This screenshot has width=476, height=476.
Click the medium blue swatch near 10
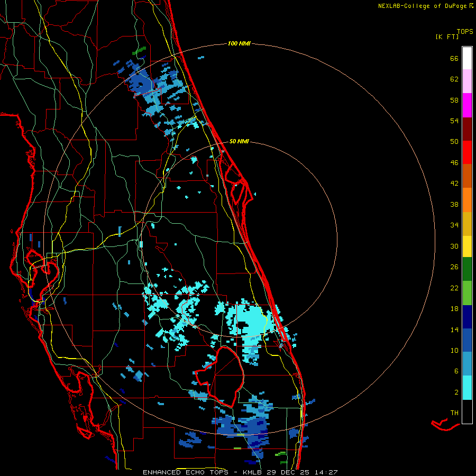coord(467,340)
